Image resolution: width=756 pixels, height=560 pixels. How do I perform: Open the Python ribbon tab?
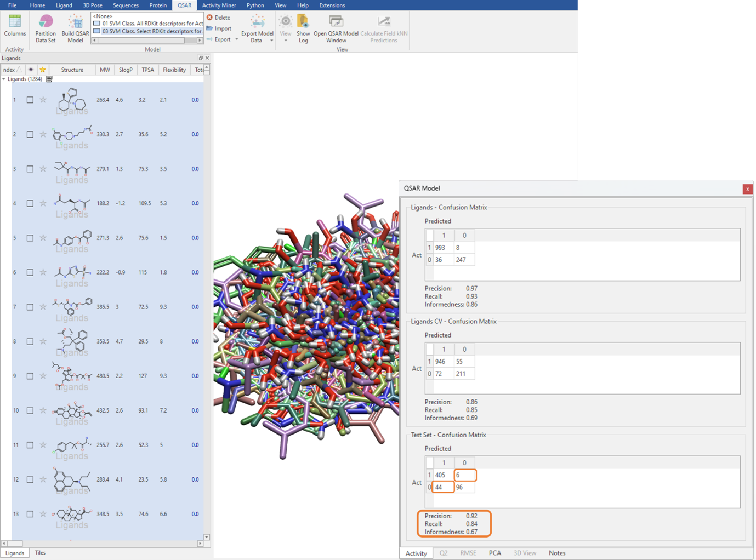[x=255, y=5]
